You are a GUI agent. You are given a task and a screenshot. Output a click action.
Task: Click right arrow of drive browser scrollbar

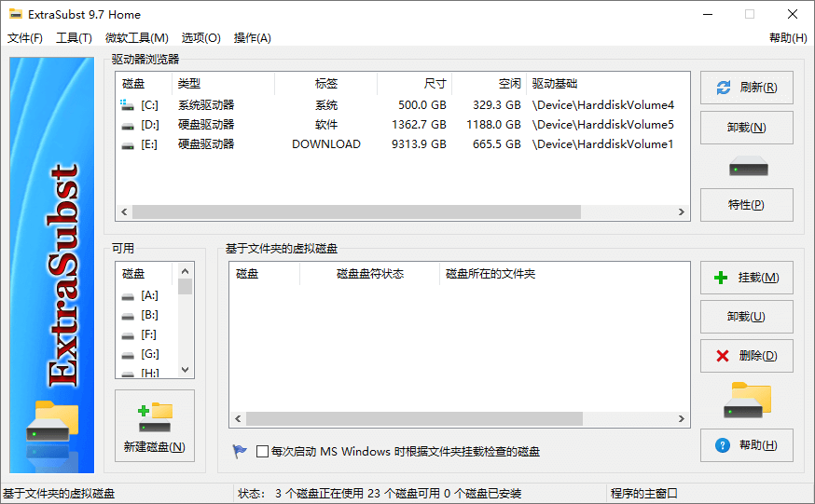point(682,211)
